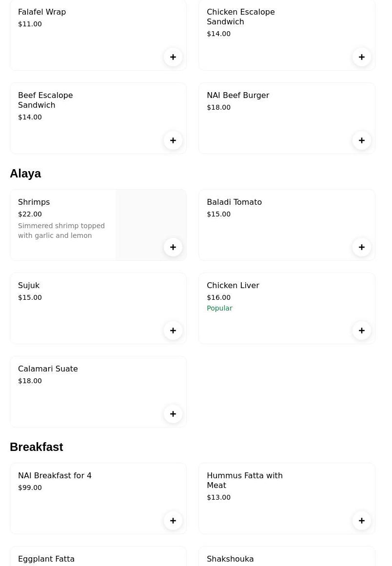Add Shrimps to the cart

[x=173, y=247]
